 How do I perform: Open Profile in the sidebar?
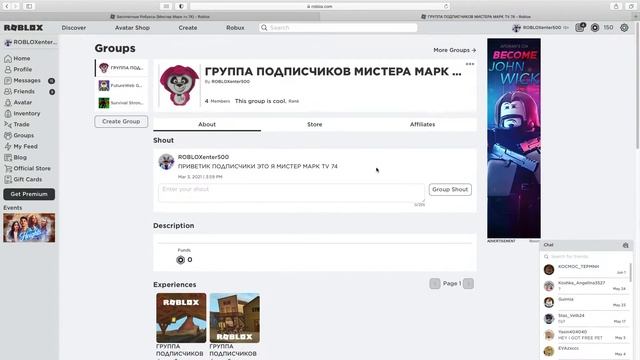(x=22, y=69)
